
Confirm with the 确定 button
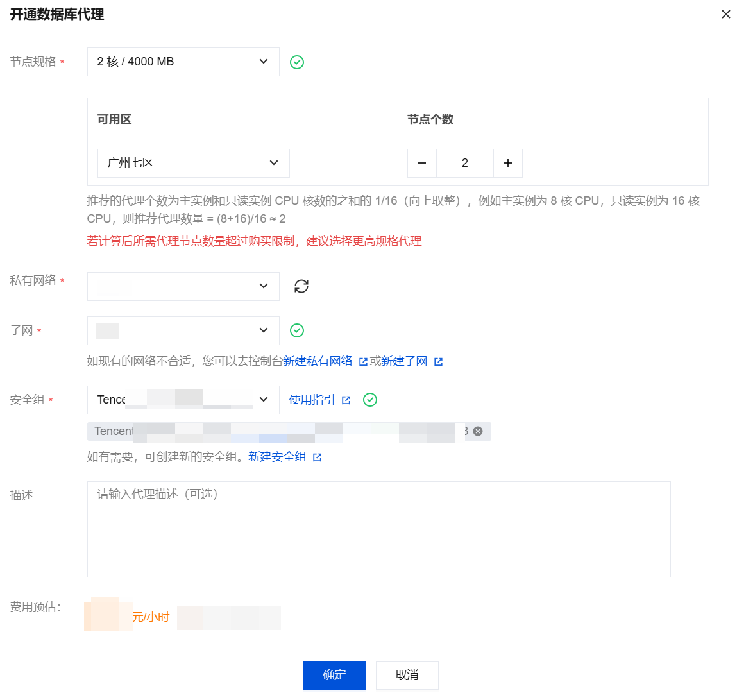pyautogui.click(x=335, y=675)
